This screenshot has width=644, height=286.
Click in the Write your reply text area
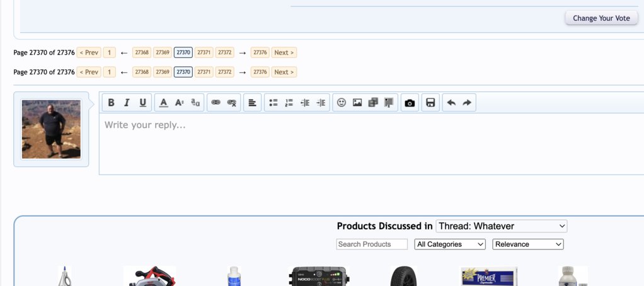pos(371,144)
